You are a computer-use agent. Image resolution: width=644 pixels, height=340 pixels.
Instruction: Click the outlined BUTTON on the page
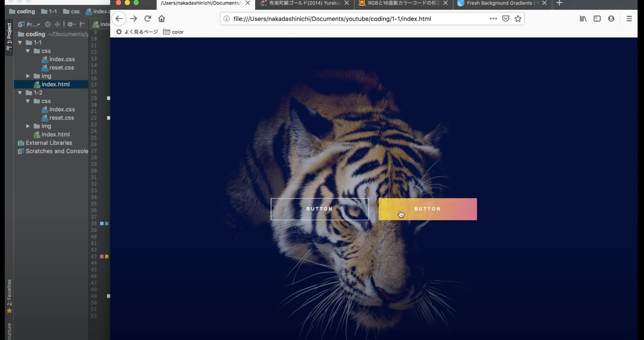(x=319, y=209)
